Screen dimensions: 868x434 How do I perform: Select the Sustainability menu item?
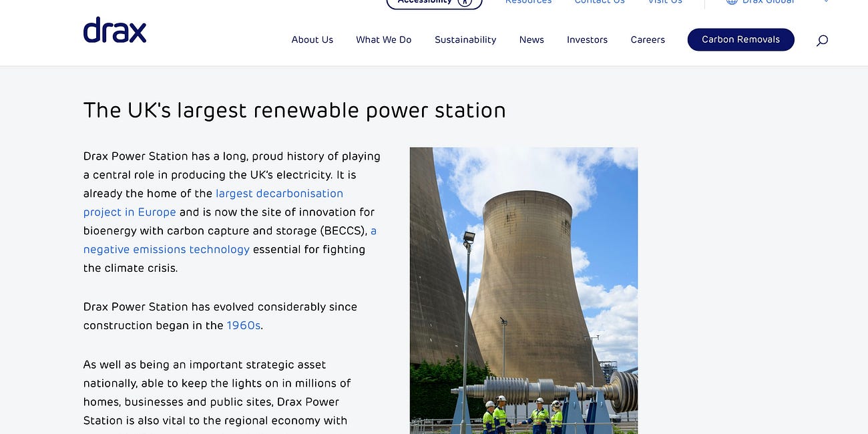[x=465, y=40]
